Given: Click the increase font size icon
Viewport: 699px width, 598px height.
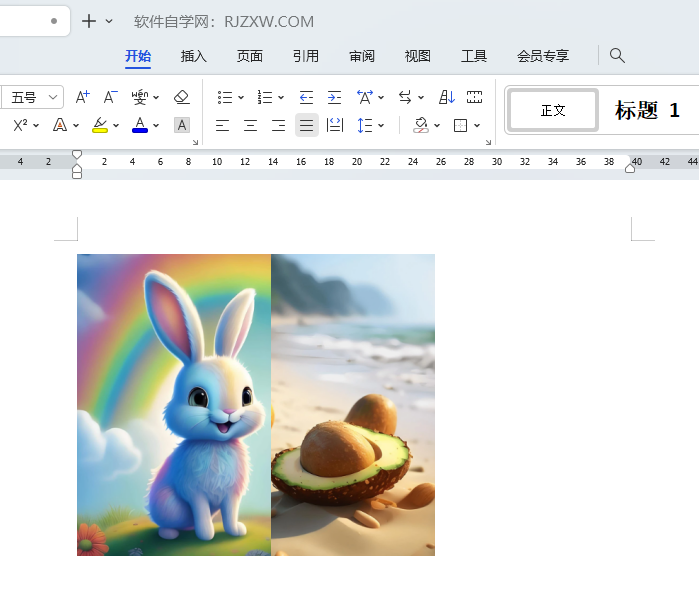Looking at the screenshot, I should point(82,97).
